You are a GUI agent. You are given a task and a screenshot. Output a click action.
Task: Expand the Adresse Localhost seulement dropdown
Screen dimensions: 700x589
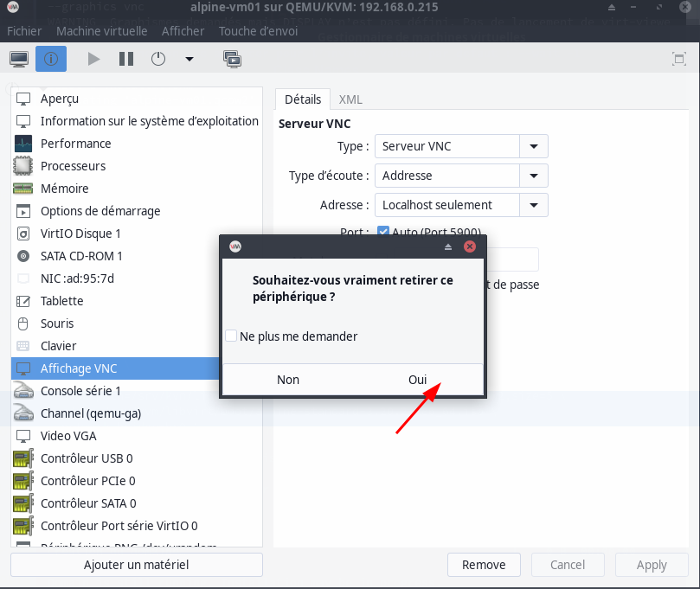pos(533,205)
